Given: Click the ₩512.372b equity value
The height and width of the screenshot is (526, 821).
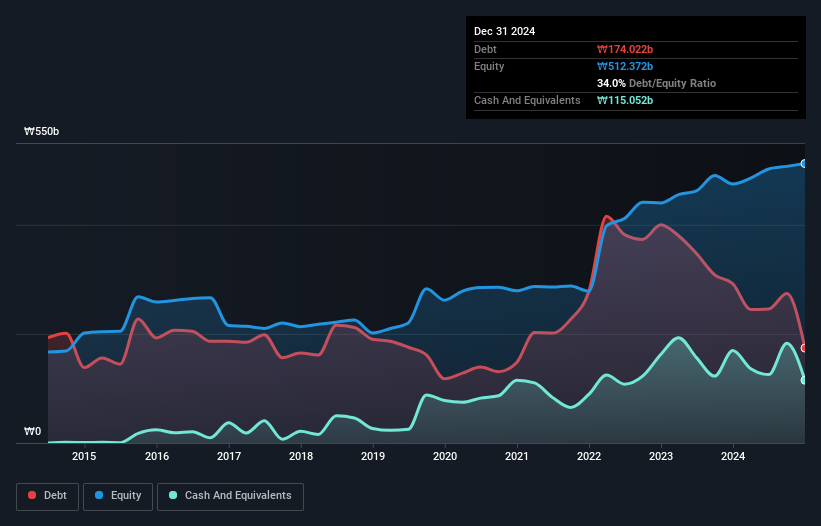Looking at the screenshot, I should (x=625, y=66).
